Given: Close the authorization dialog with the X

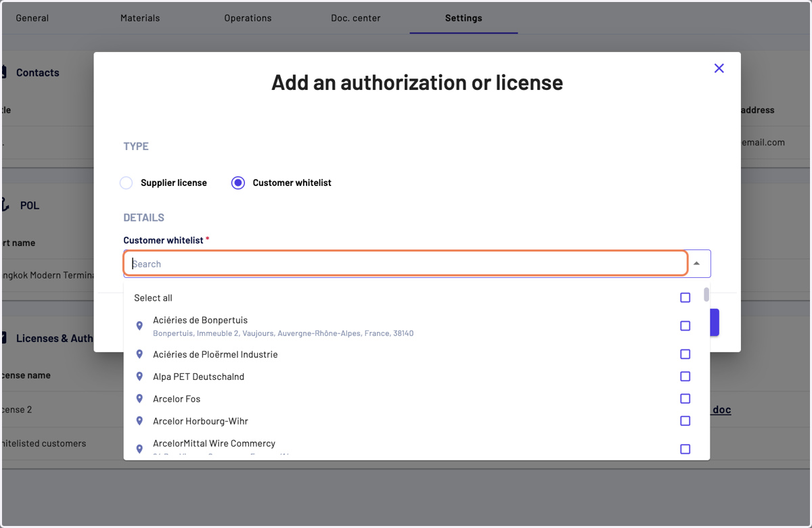Looking at the screenshot, I should 719,68.
